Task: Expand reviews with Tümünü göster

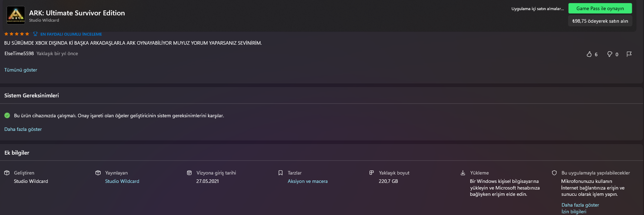Action: (x=21, y=70)
